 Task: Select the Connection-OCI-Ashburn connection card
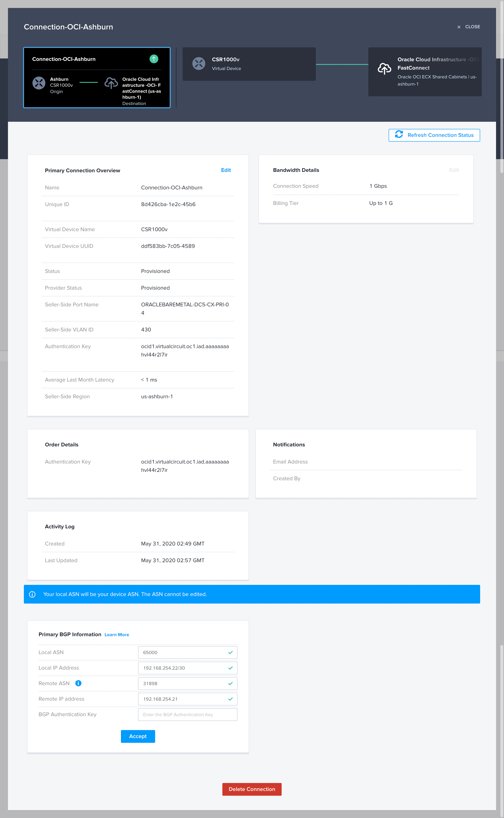point(97,77)
